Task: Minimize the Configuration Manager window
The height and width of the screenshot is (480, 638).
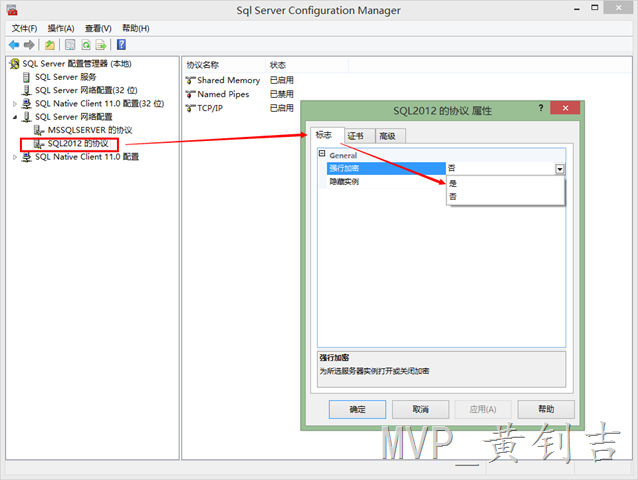Action: pyautogui.click(x=577, y=9)
